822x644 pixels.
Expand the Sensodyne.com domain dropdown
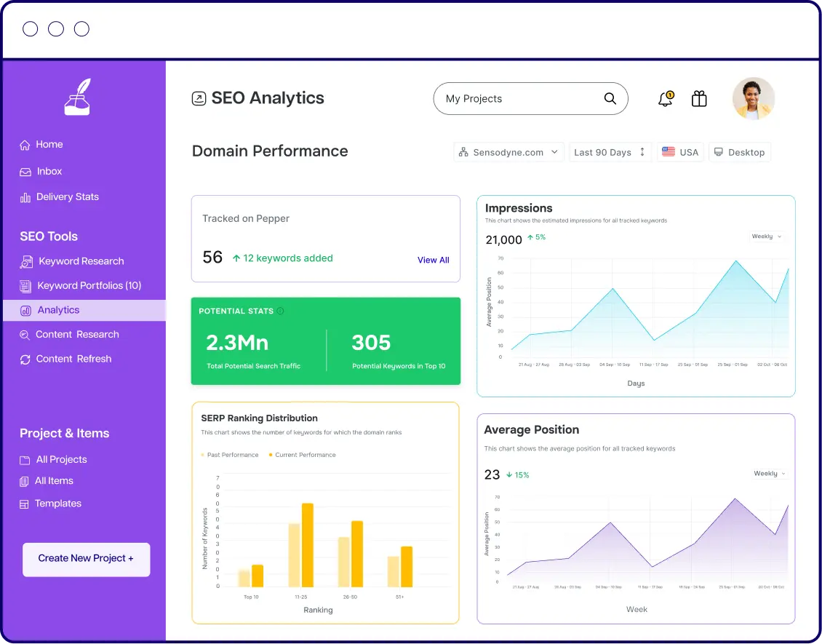[509, 152]
